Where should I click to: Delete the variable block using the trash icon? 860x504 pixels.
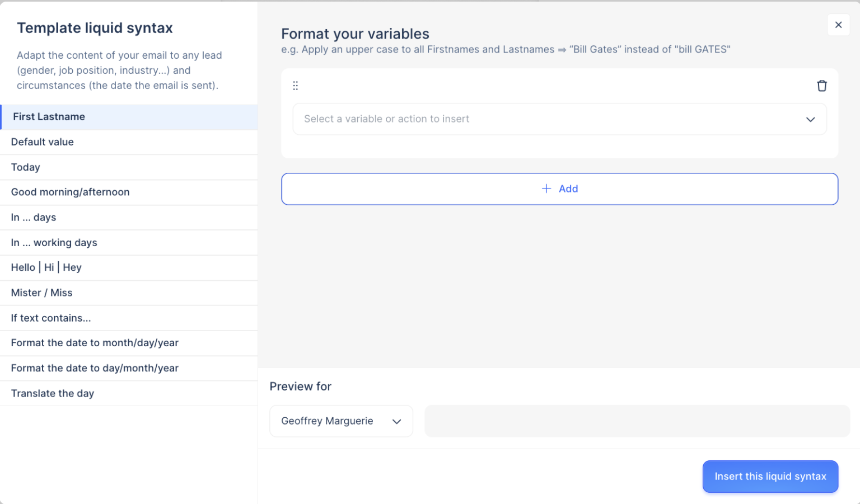[x=822, y=86]
